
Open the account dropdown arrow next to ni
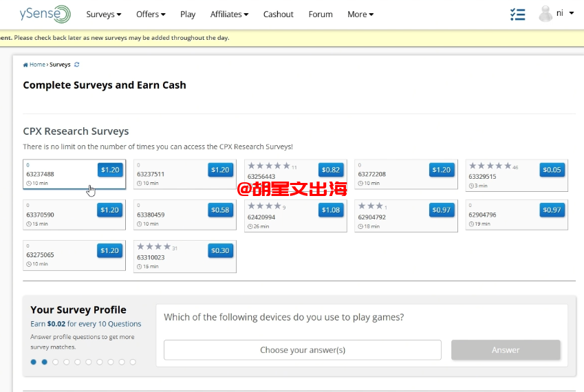pyautogui.click(x=572, y=13)
